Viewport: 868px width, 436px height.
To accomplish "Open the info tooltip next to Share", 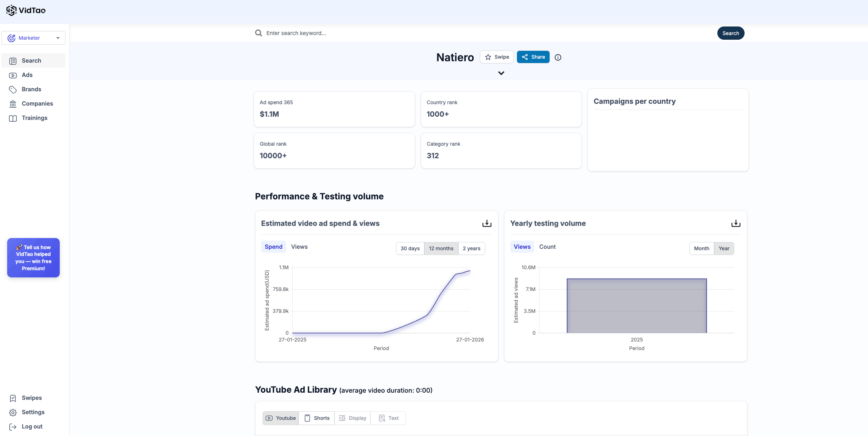I will [558, 57].
